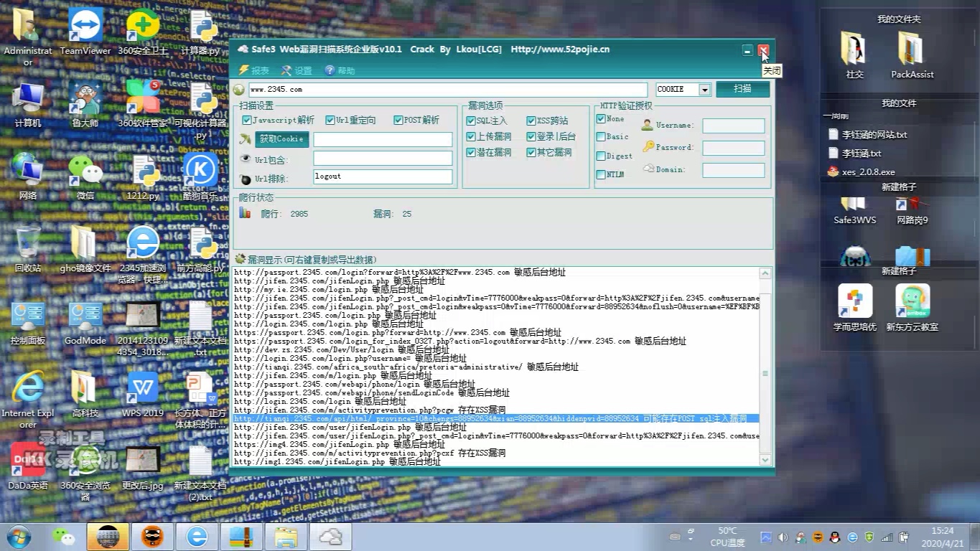This screenshot has width=980, height=551.
Task: Open the 社交 folder in 我的文件夹
Action: (x=854, y=55)
